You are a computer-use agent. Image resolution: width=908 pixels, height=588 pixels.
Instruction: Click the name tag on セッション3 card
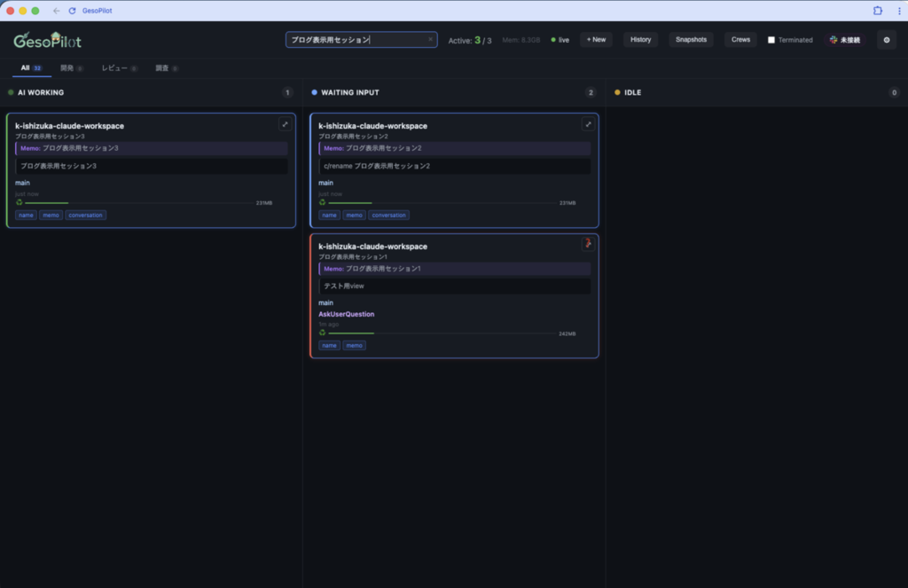26,215
